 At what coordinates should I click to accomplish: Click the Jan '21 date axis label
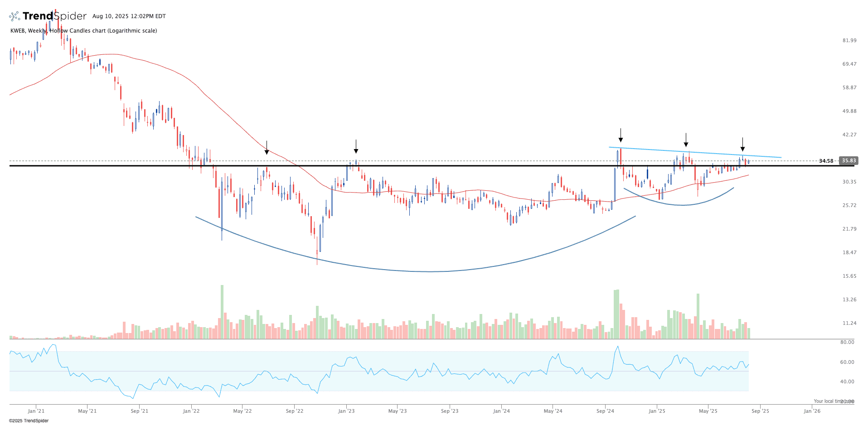pos(36,411)
